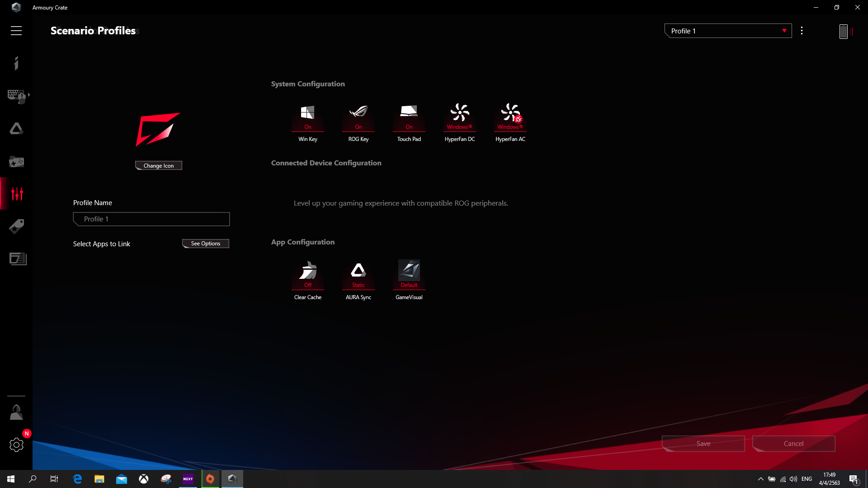Open the User Center profile icon
Viewport: 868px width, 488px height.
coord(16,412)
